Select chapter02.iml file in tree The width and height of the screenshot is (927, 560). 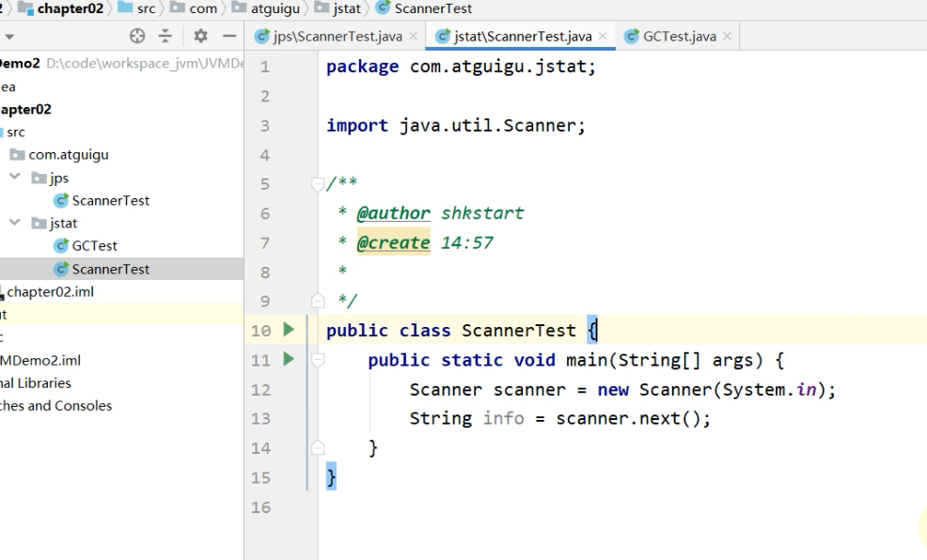coord(50,292)
